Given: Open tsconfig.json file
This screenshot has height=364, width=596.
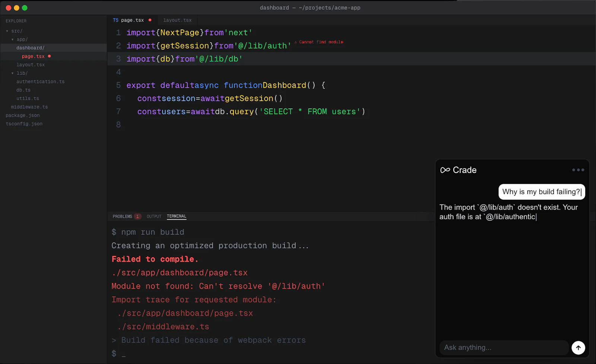Looking at the screenshot, I should pos(24,124).
